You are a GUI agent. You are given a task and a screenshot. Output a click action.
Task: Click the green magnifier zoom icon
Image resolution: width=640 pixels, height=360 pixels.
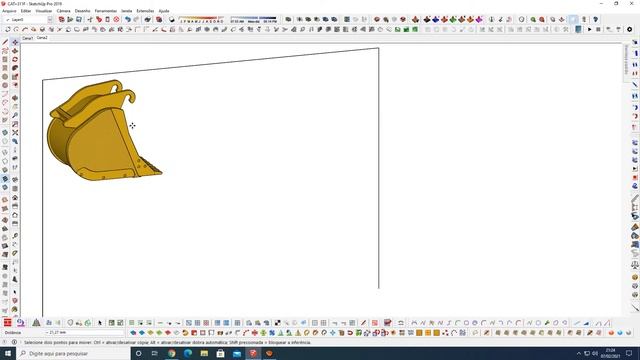tap(533, 20)
